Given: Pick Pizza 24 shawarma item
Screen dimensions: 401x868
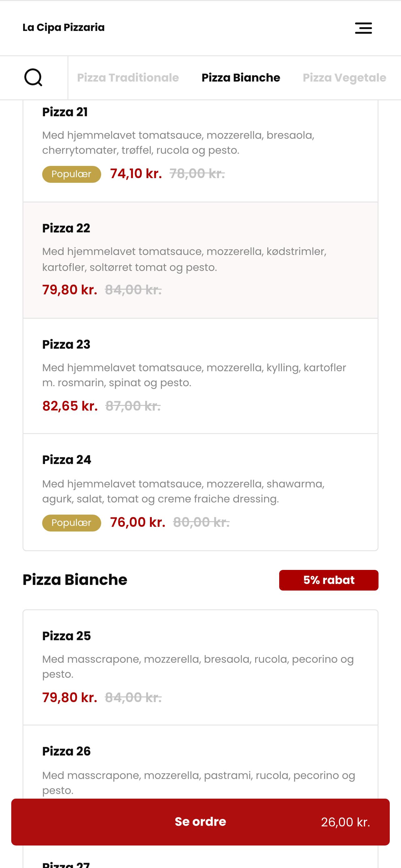Looking at the screenshot, I should 200,492.
